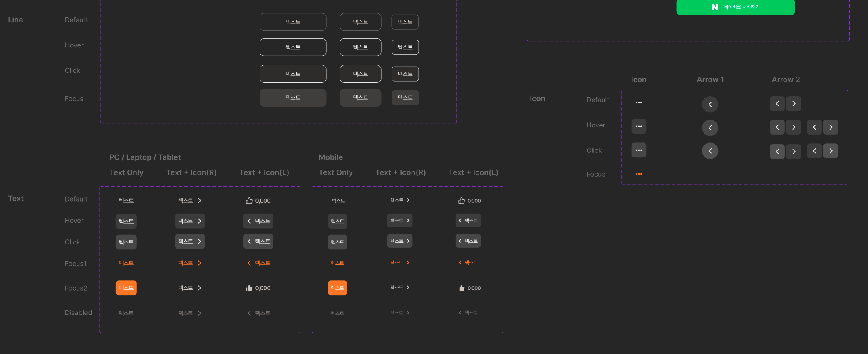This screenshot has height=354, width=868.
Task: Click the right arrow in Arrow 2 Default row
Action: click(x=794, y=104)
